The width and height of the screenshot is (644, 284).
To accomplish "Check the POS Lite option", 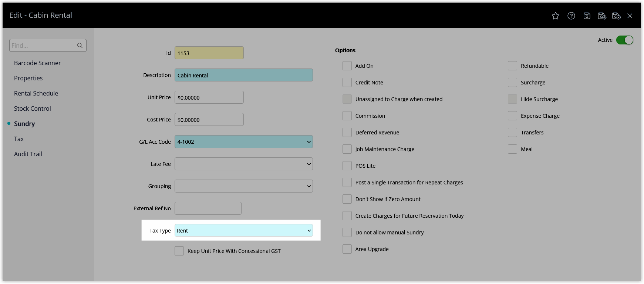I will 347,166.
